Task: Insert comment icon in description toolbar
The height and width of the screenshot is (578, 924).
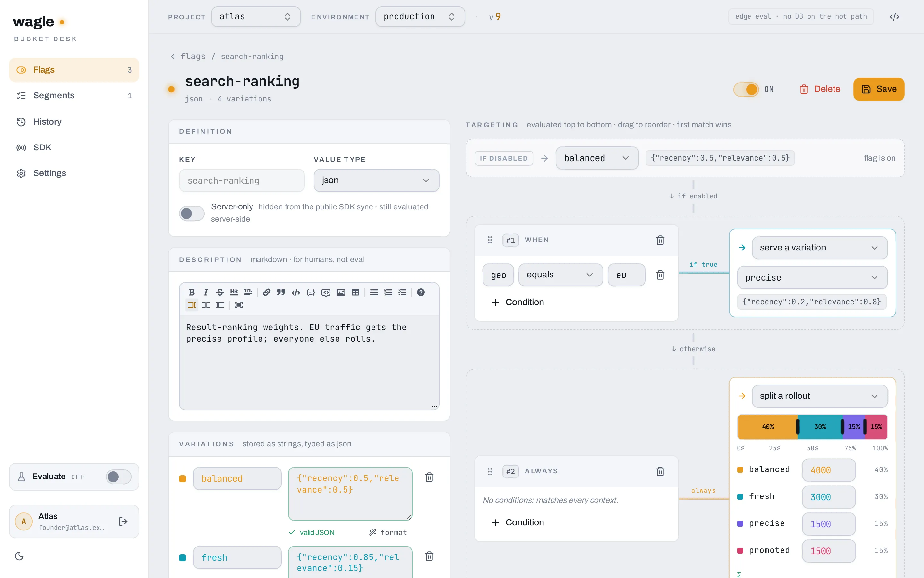Action: click(326, 293)
